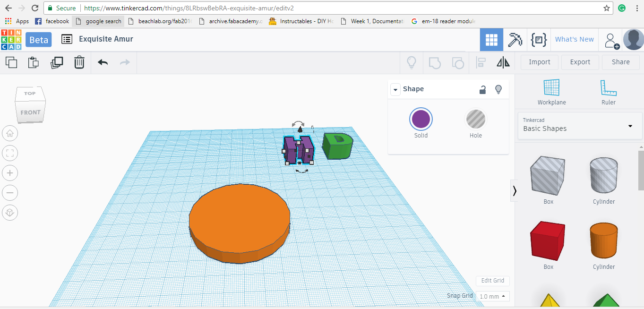
Task: Click the Export button
Action: click(580, 62)
